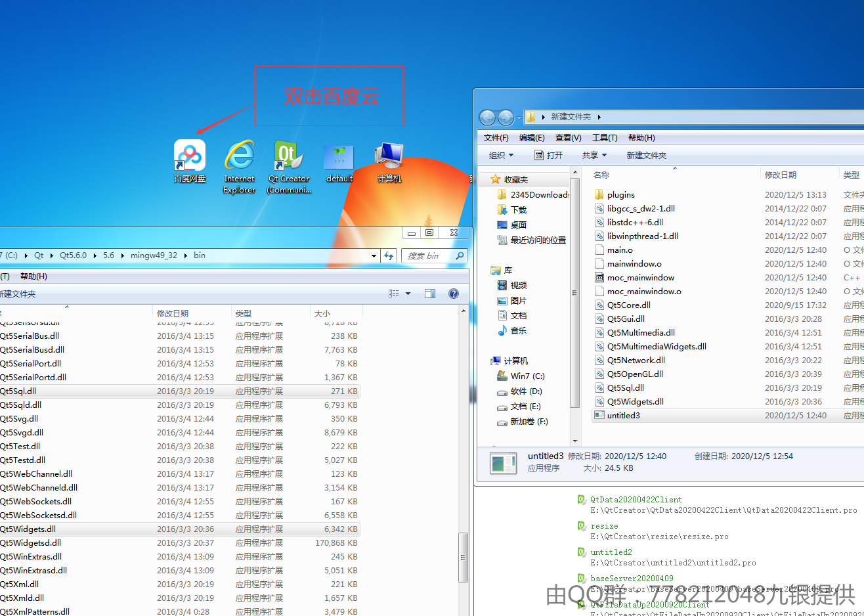Viewport: 864px width, 616px height.
Task: Select Qt5Sql.dll in the bin window
Action: pyautogui.click(x=179, y=391)
